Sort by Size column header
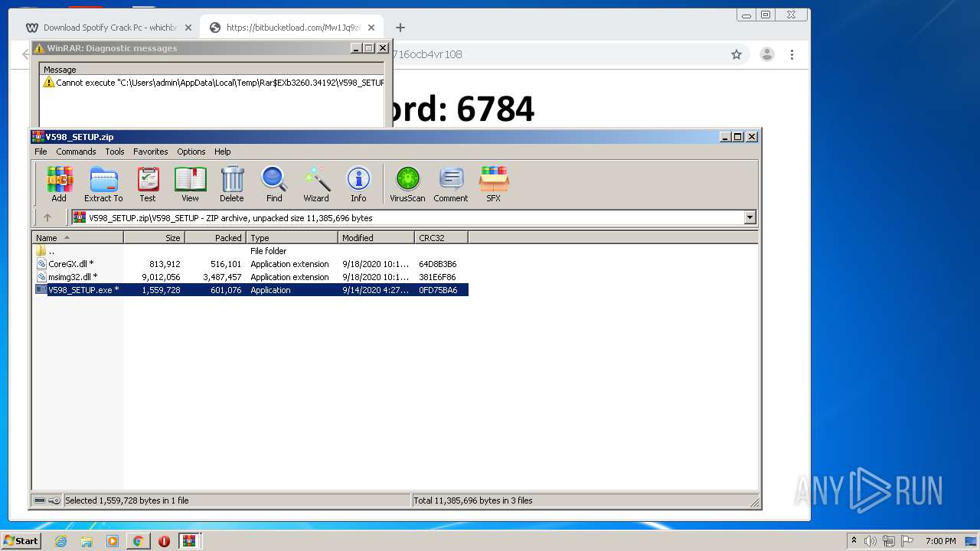980x551 pixels. coord(154,238)
